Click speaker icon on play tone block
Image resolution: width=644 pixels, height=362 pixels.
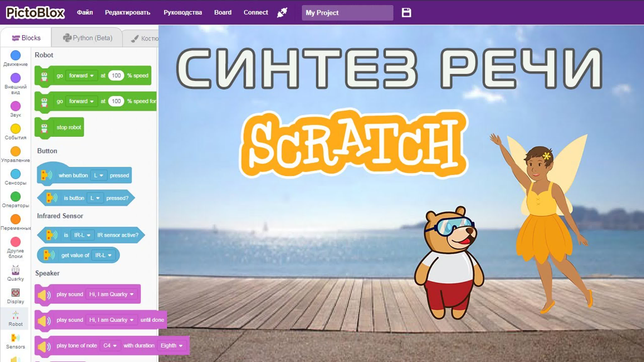[x=44, y=346]
